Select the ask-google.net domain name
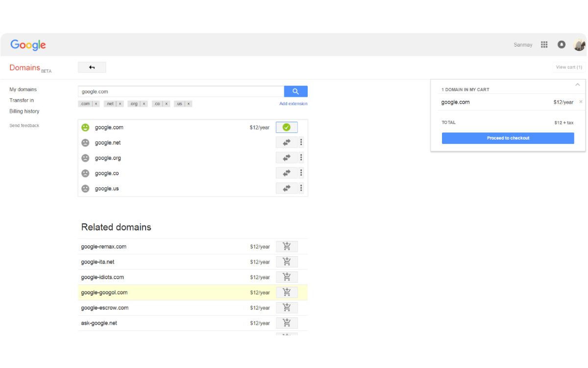The image size is (588, 368). (99, 323)
